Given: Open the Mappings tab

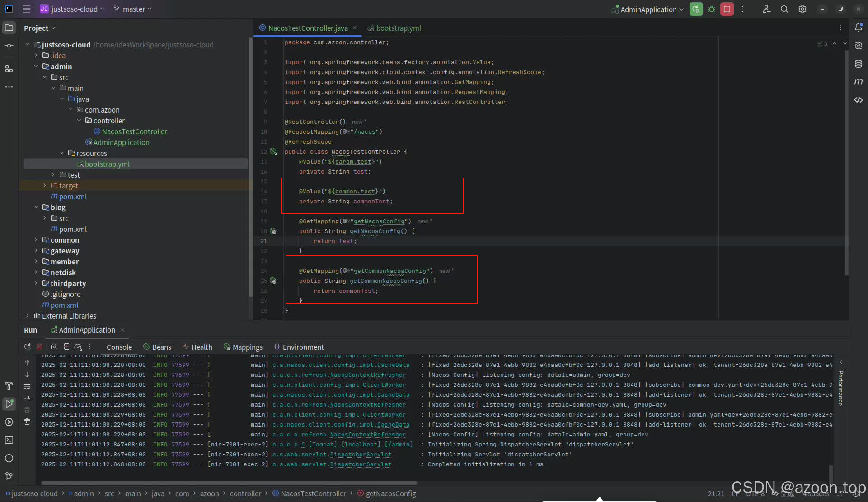Looking at the screenshot, I should point(247,347).
